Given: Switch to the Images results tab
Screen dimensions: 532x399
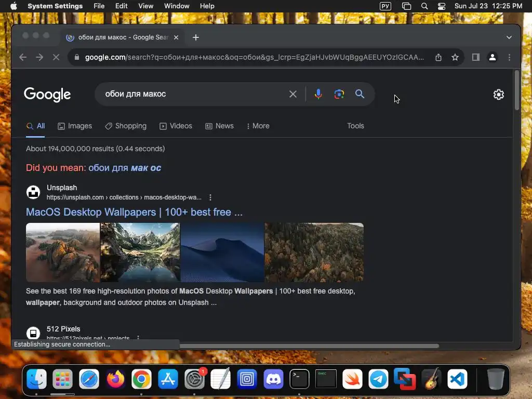Looking at the screenshot, I should coord(75,126).
